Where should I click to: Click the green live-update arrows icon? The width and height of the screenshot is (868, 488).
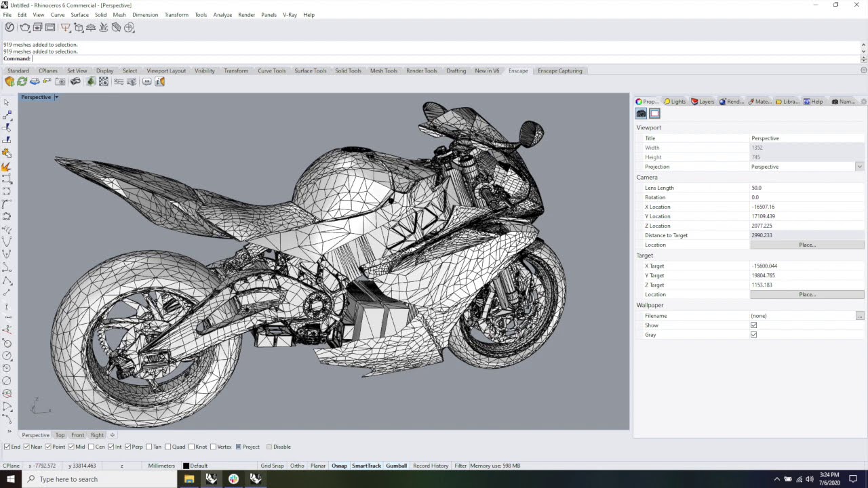pyautogui.click(x=22, y=81)
